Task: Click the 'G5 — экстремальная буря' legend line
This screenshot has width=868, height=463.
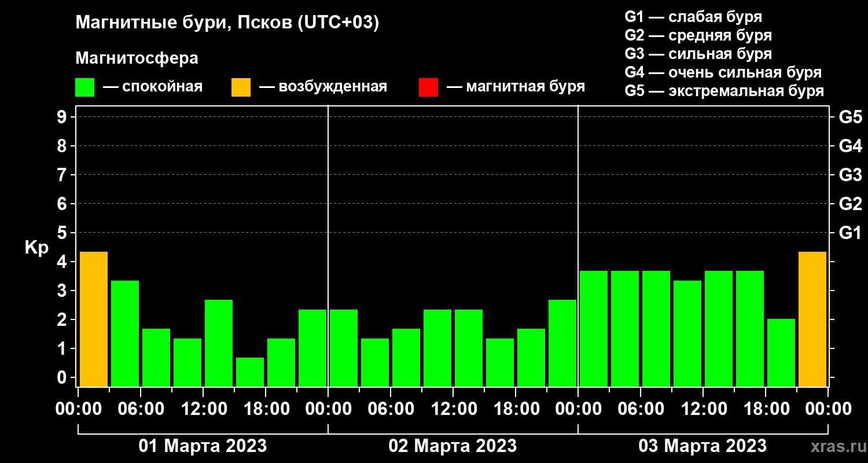Action: click(724, 91)
